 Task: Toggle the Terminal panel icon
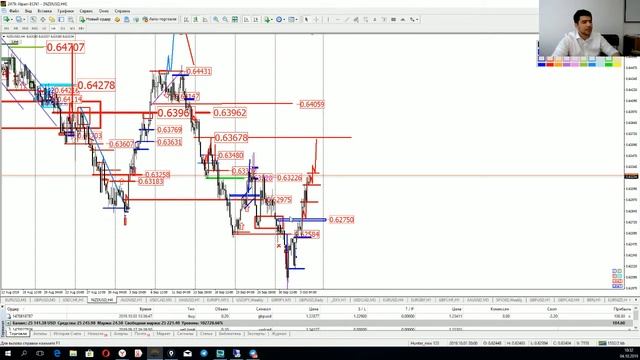point(61,19)
